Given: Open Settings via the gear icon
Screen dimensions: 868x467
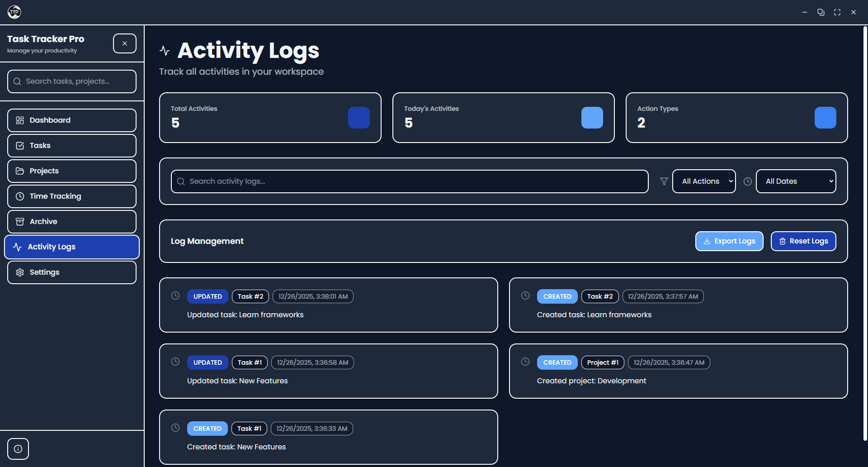Looking at the screenshot, I should [x=19, y=272].
